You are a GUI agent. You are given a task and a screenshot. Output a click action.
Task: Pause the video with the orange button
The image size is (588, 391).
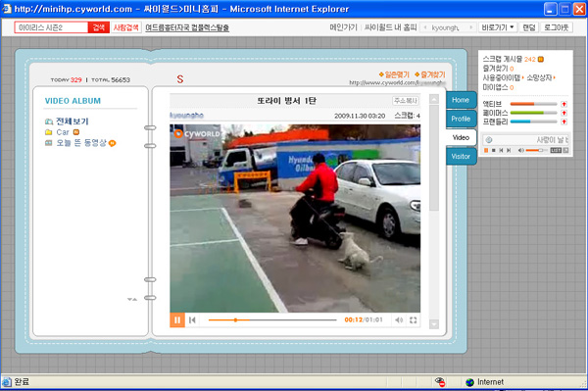coord(177,320)
